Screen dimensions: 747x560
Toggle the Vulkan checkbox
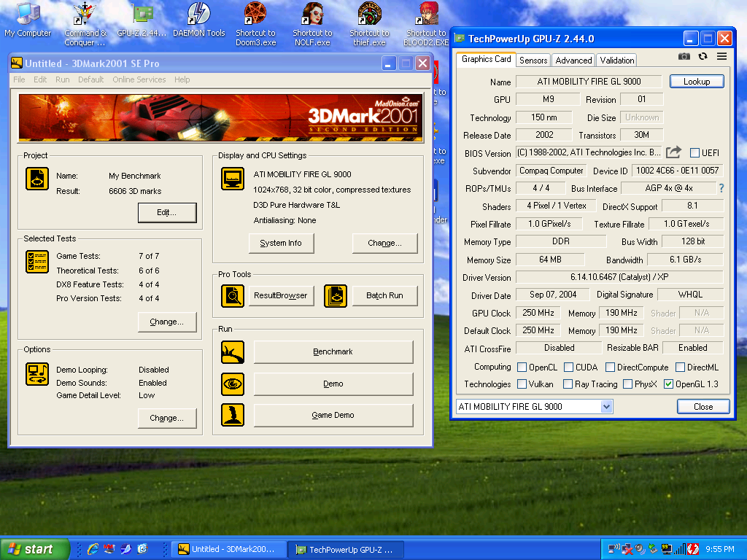click(522, 384)
